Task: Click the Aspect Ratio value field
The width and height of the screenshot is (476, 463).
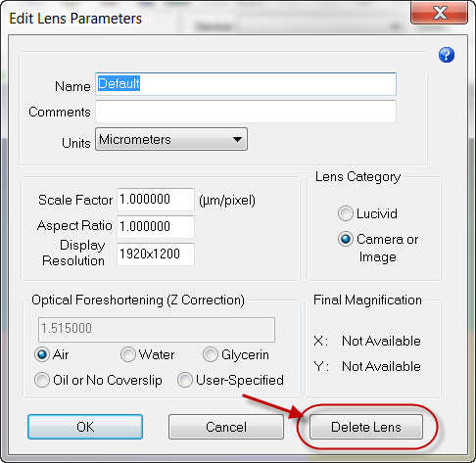Action: pyautogui.click(x=156, y=226)
